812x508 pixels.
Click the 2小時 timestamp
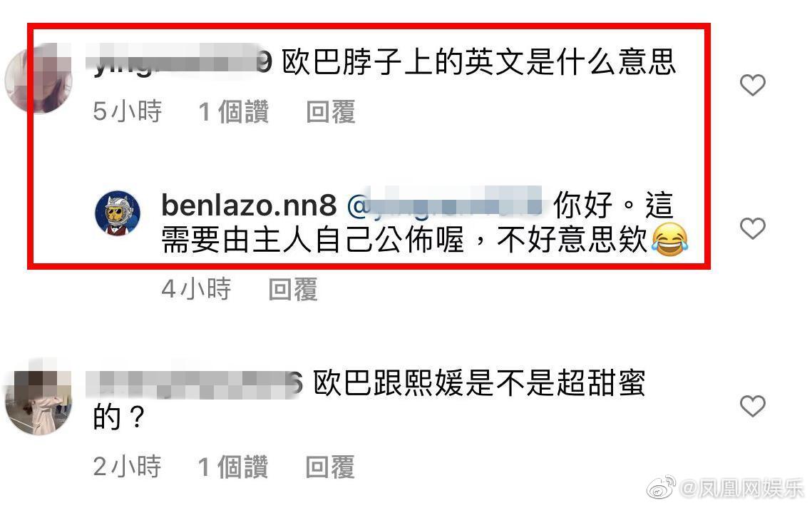pos(128,467)
